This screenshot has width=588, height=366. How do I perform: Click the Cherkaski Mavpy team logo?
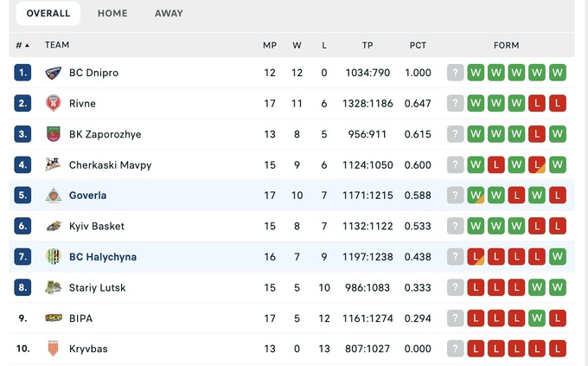(54, 164)
